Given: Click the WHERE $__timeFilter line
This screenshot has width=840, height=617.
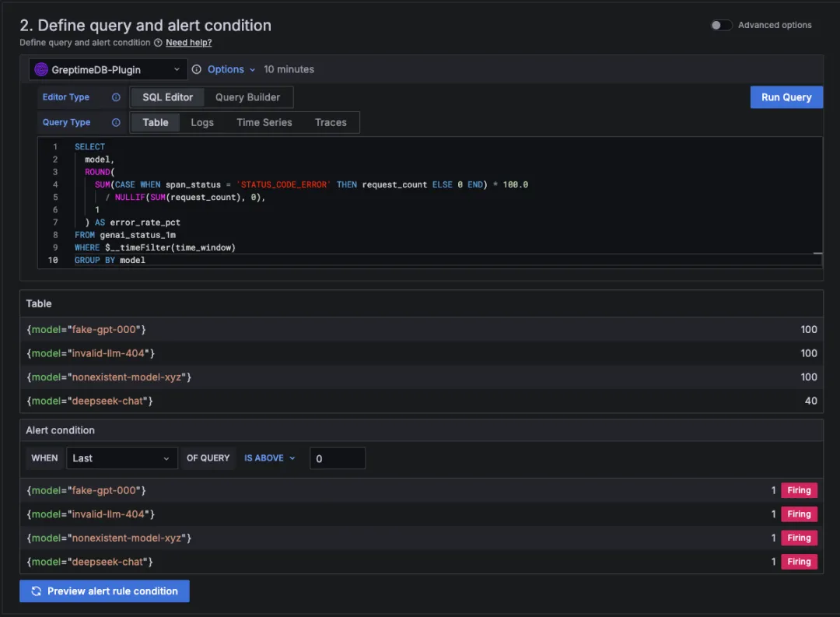Looking at the screenshot, I should 155,247.
